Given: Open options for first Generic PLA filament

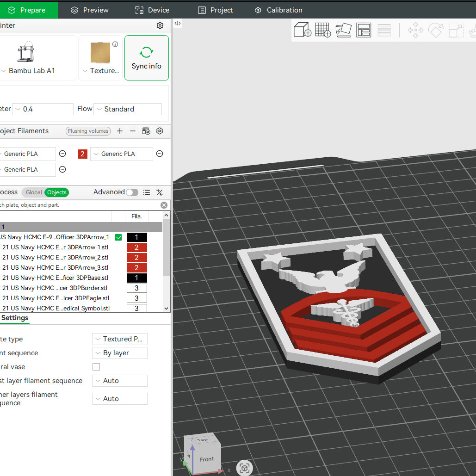Looking at the screenshot, I should pos(62,154).
